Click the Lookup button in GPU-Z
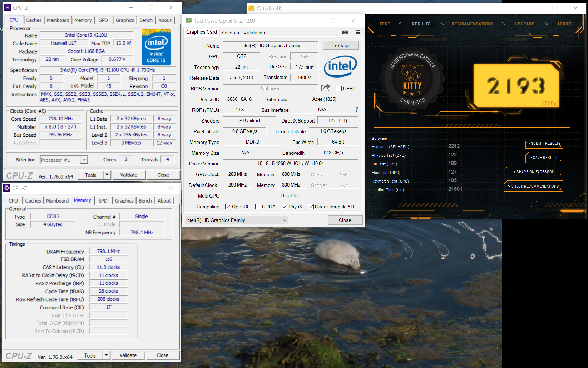 pyautogui.click(x=340, y=45)
